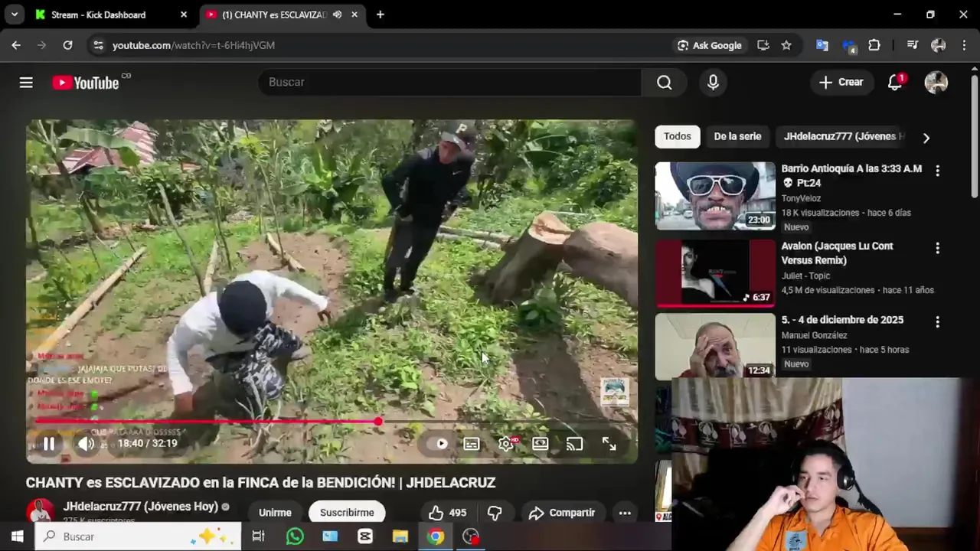Click the search magnifier button

(x=665, y=82)
